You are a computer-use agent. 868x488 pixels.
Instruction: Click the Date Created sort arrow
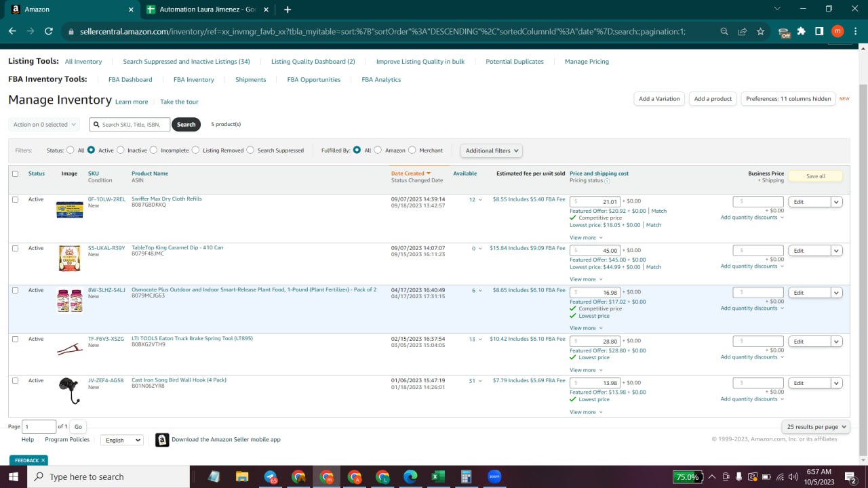[x=429, y=174]
